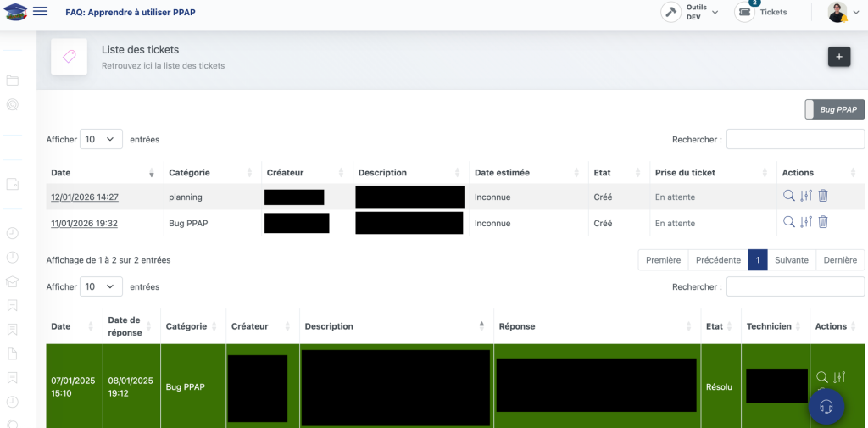Screen dimensions: 868x428
Task: Select the Dernière pagination button
Action: (840, 260)
